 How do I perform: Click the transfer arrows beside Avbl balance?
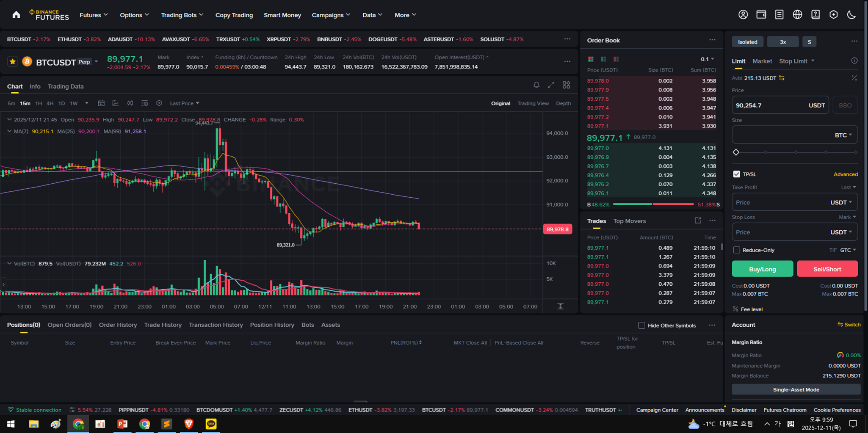[x=782, y=78]
